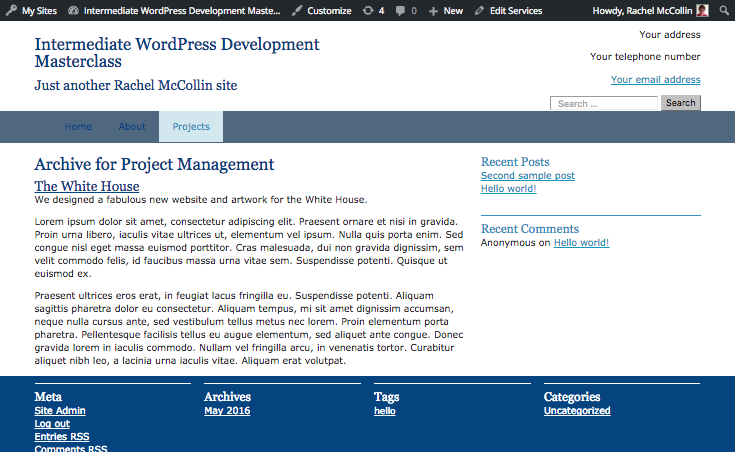Click the Your address text
The height and width of the screenshot is (452, 735).
tap(670, 35)
